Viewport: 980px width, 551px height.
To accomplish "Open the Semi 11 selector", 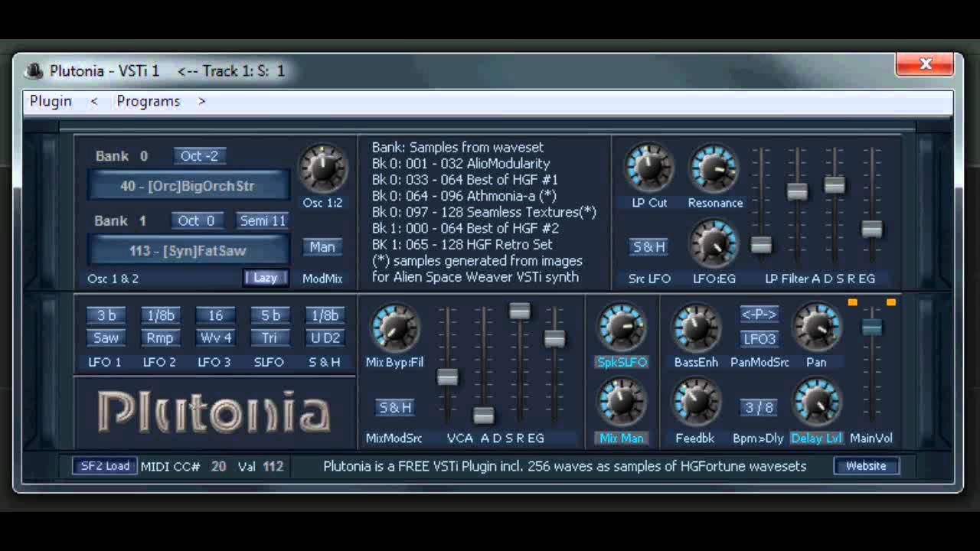I will 263,220.
